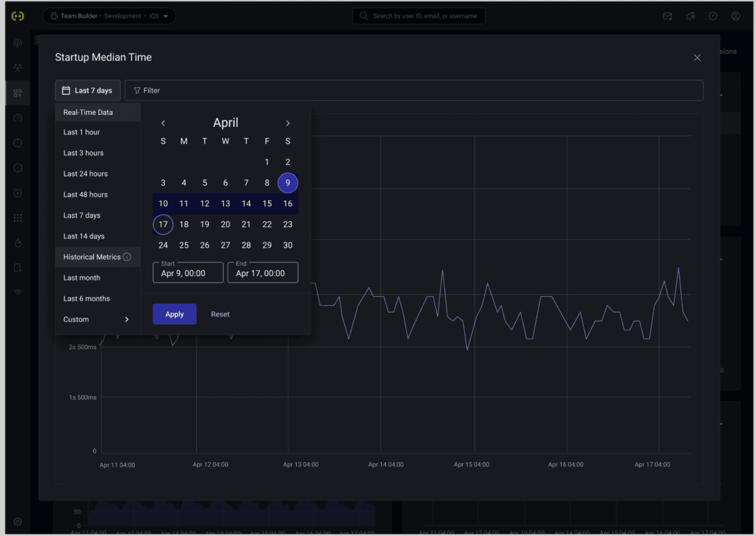Click the Historical Metrics info icon
The width and height of the screenshot is (756, 536).
(x=127, y=257)
